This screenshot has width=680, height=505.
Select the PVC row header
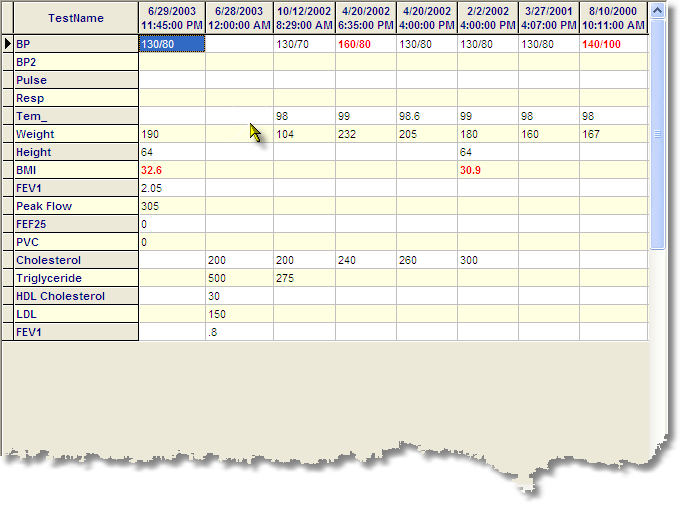pos(76,242)
